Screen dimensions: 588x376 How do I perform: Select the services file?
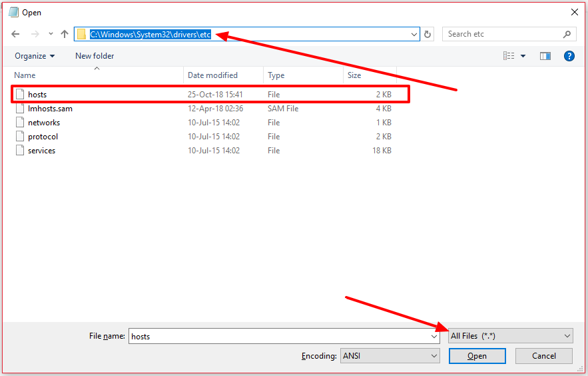tap(41, 151)
